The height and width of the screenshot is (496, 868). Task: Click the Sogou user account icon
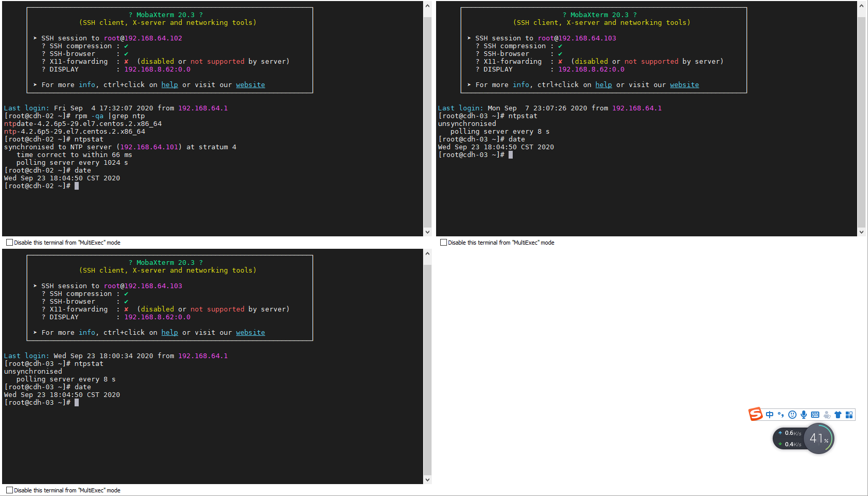pos(827,415)
